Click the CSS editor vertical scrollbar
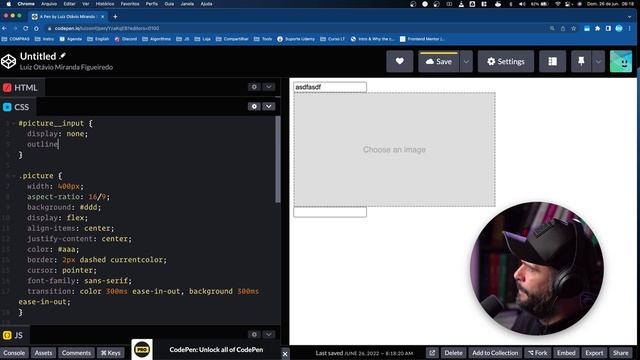 pos(278,159)
